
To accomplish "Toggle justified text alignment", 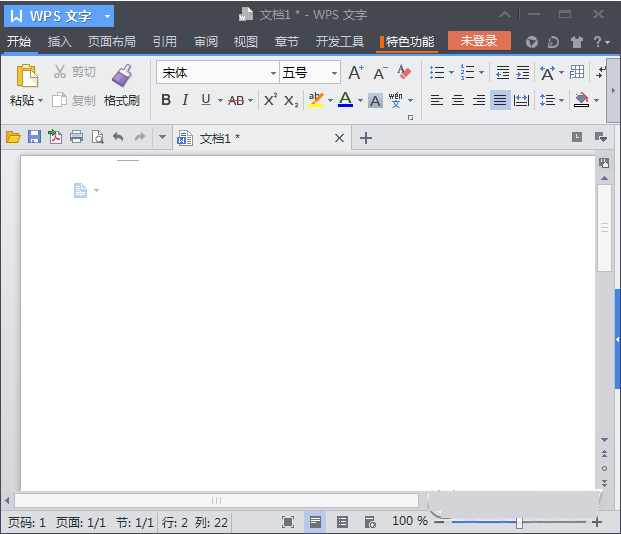I will 500,100.
